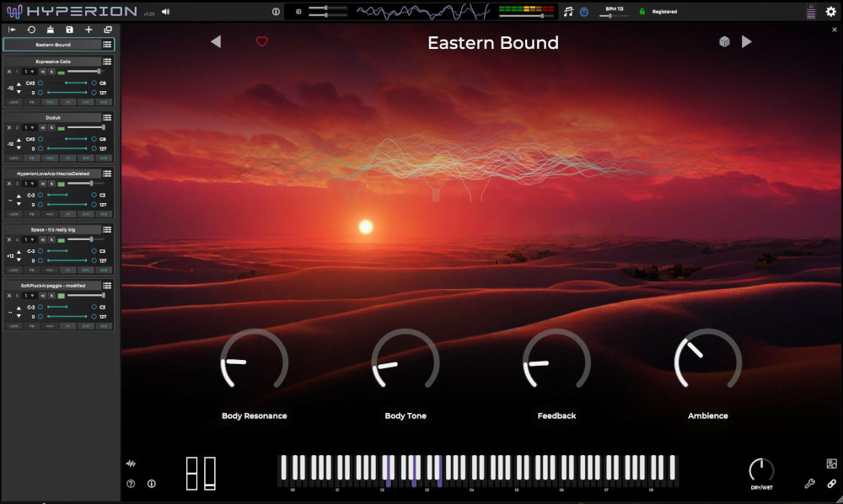The width and height of the screenshot is (843, 504).
Task: Open settings with the gear icon
Action: [830, 12]
